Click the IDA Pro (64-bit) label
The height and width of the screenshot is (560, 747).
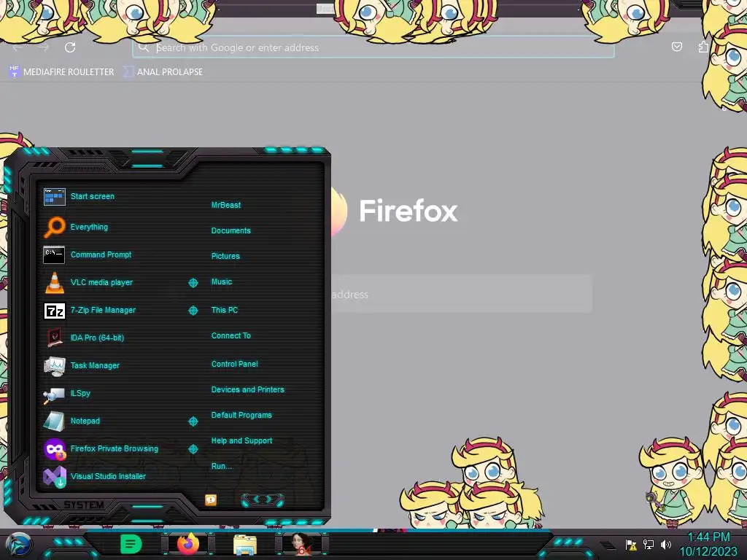coord(97,338)
